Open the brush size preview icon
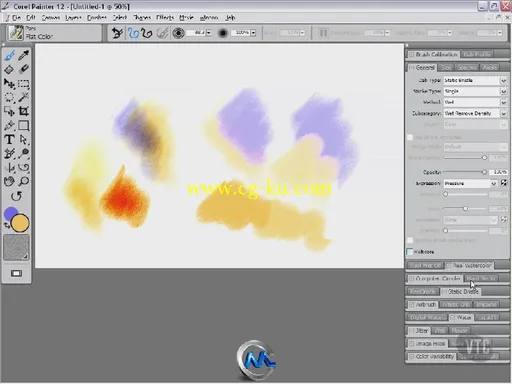This screenshot has height=384, width=512. click(x=179, y=33)
